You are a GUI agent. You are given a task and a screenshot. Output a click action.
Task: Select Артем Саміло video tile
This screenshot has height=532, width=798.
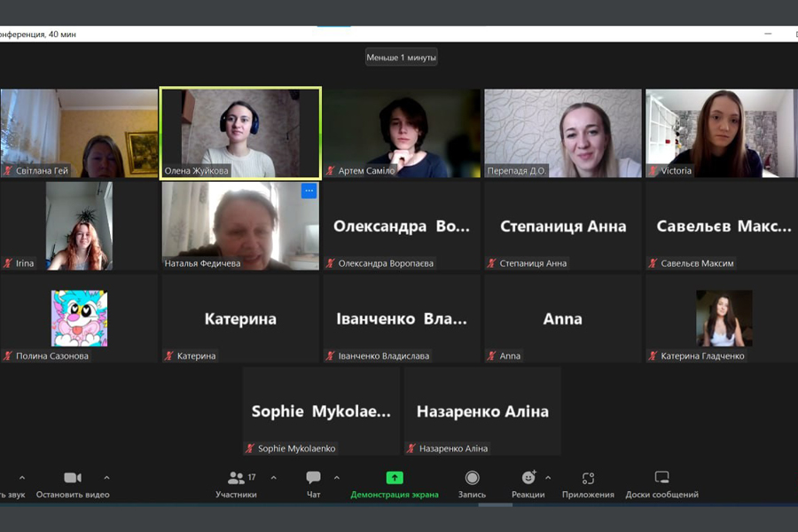click(402, 133)
